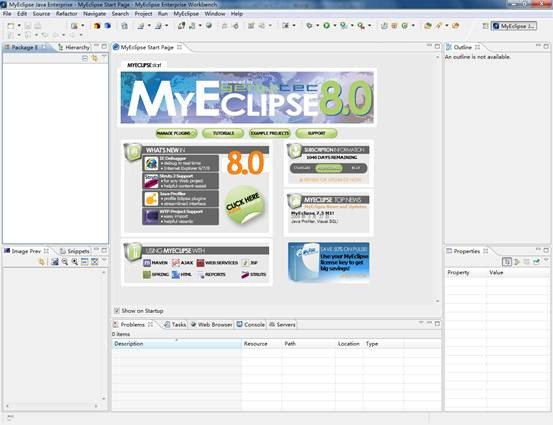
Task: Click the Manage Plugins button
Action: coord(176,133)
